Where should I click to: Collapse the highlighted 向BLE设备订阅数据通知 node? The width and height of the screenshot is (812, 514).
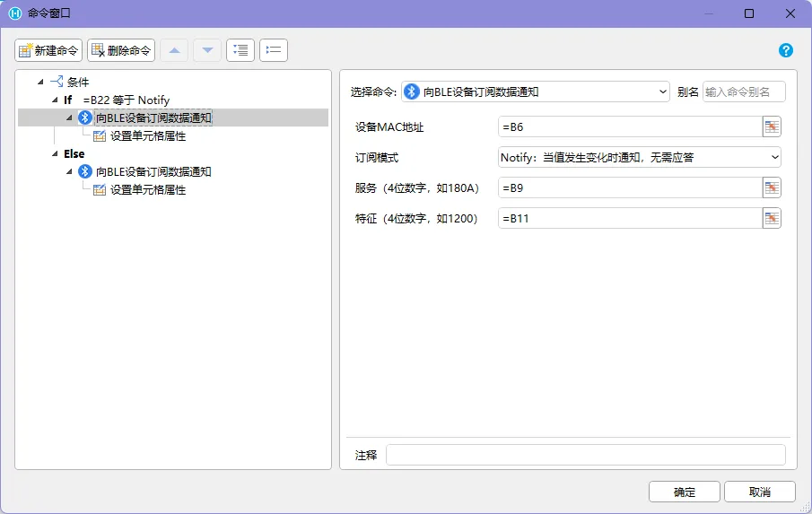69,118
